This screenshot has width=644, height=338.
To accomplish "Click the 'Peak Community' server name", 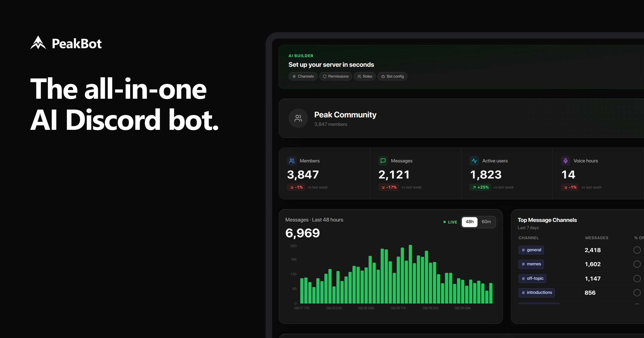I will pyautogui.click(x=345, y=115).
